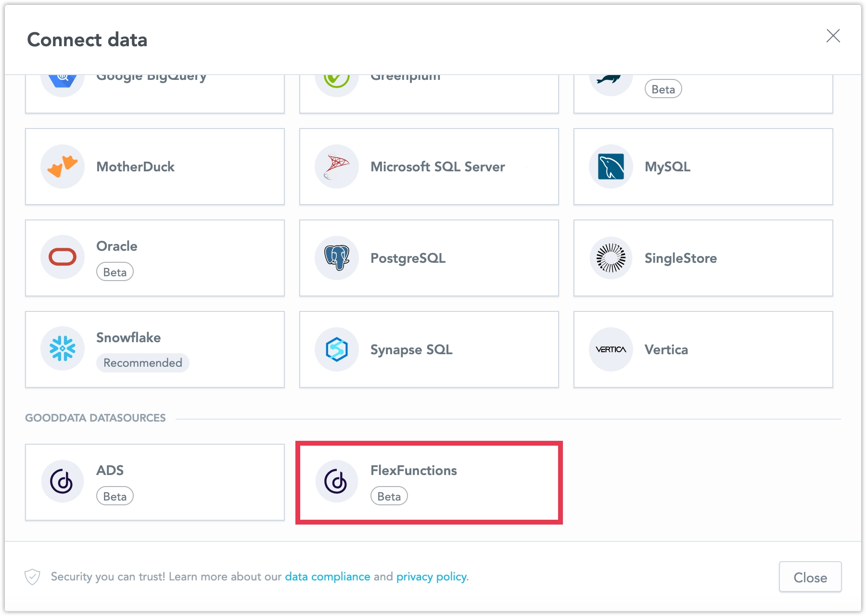
Task: Choose the Microsoft SQL Server label
Action: [x=438, y=167]
